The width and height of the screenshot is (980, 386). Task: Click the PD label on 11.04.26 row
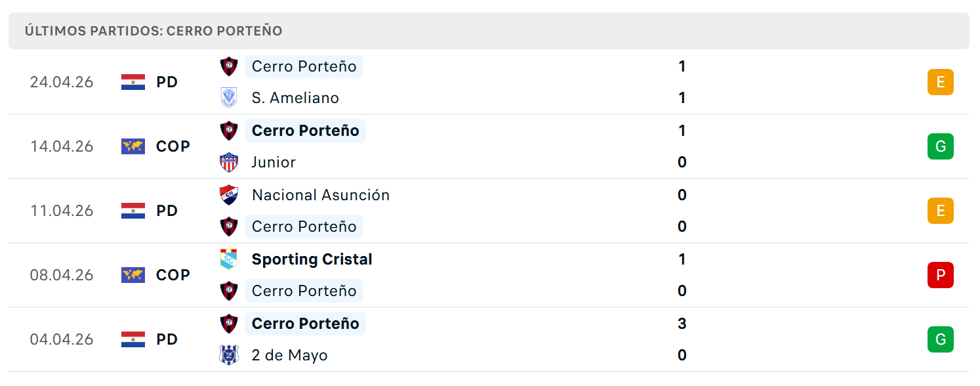pyautogui.click(x=167, y=211)
